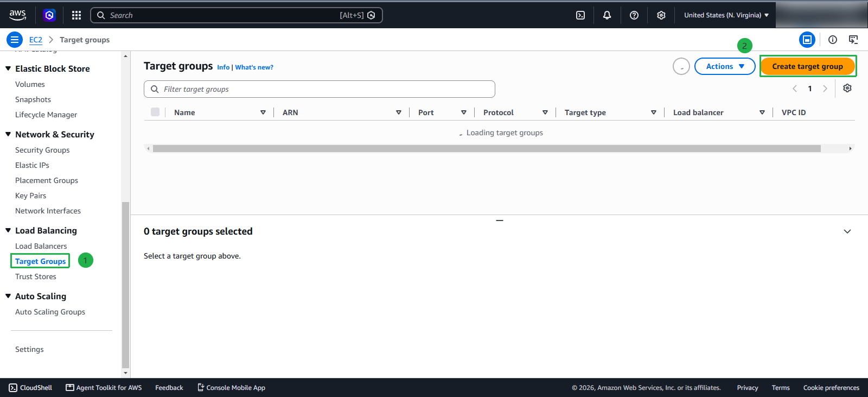
Task: Collapse the Network & Security section
Action: [x=8, y=134]
